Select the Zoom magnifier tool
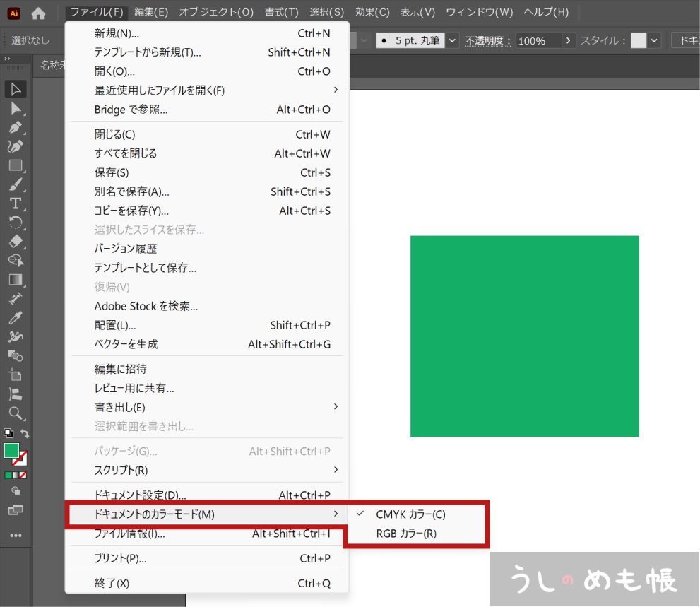The width and height of the screenshot is (700, 607). pyautogui.click(x=16, y=413)
